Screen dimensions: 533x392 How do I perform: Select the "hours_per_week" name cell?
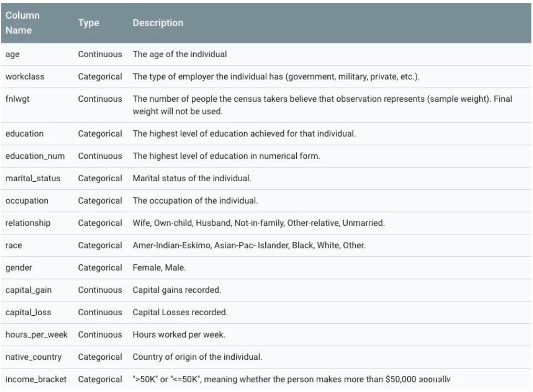[37, 334]
